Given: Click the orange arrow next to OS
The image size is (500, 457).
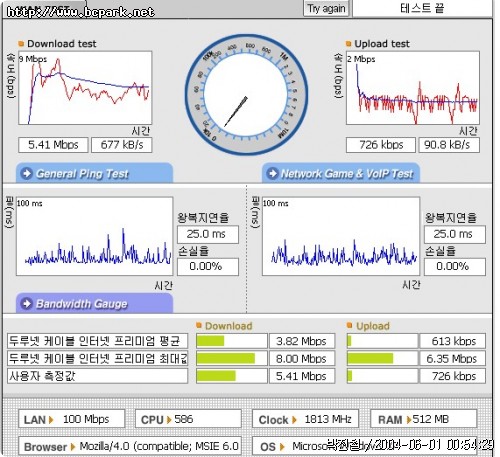Looking at the screenshot, I should click(282, 447).
